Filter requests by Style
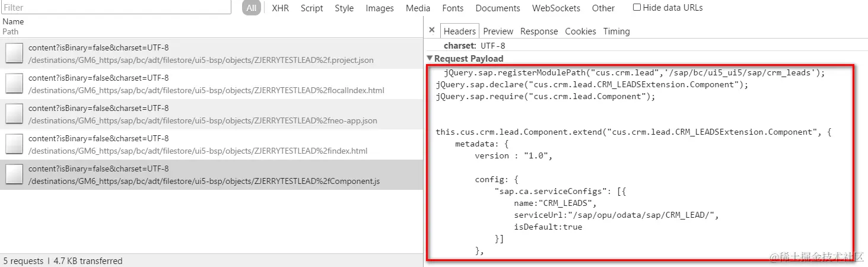 point(344,8)
